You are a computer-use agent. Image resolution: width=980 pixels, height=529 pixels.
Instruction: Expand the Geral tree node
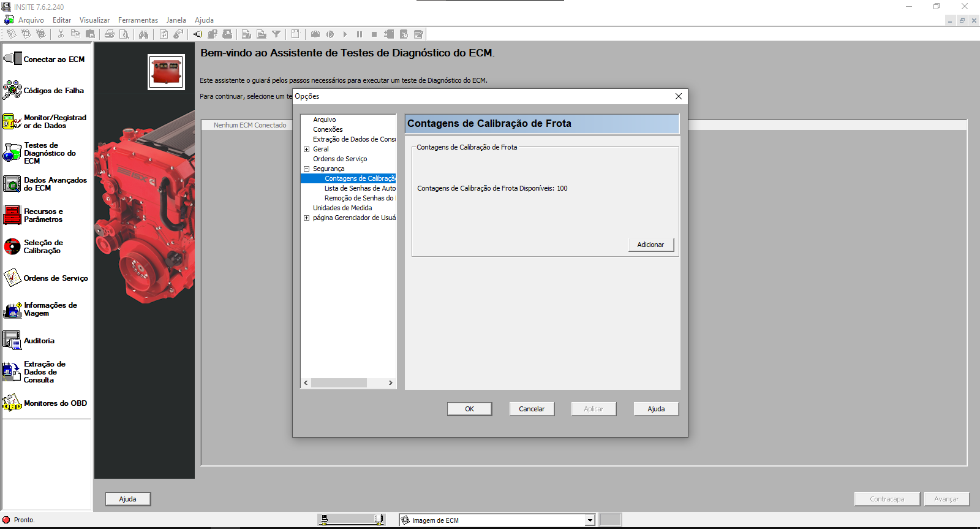tap(306, 149)
